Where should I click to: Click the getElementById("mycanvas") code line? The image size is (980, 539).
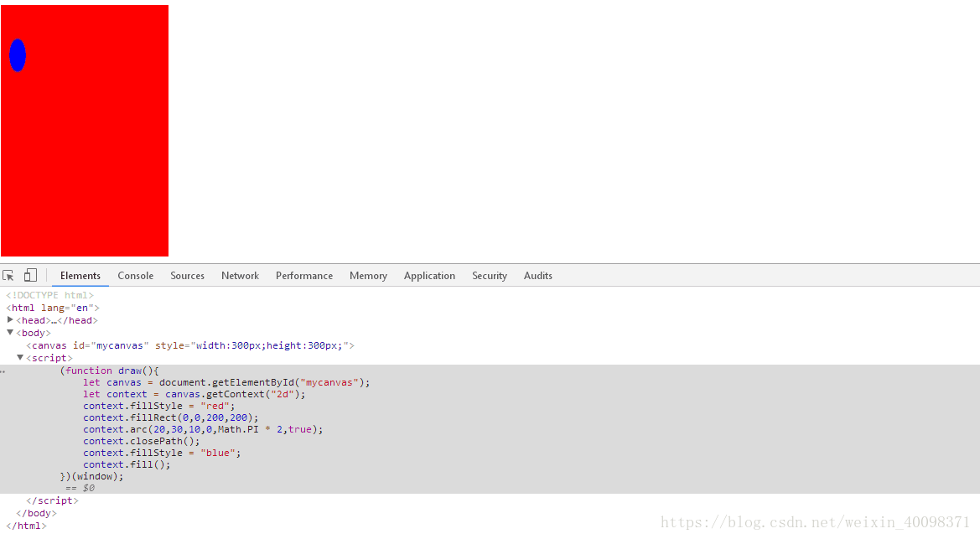pyautogui.click(x=227, y=383)
